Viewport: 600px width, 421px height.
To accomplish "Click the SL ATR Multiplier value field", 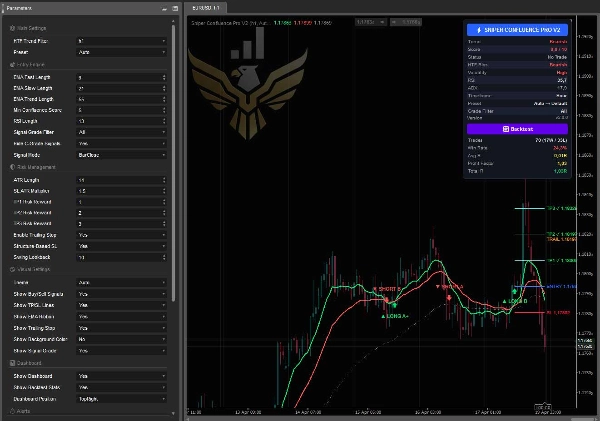I will [x=119, y=191].
